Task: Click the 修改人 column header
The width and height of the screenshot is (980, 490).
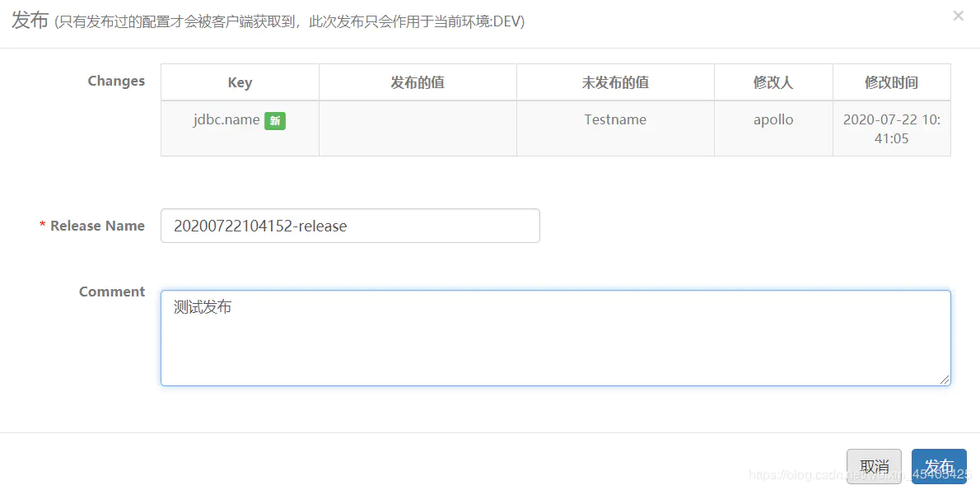Action: (x=773, y=82)
